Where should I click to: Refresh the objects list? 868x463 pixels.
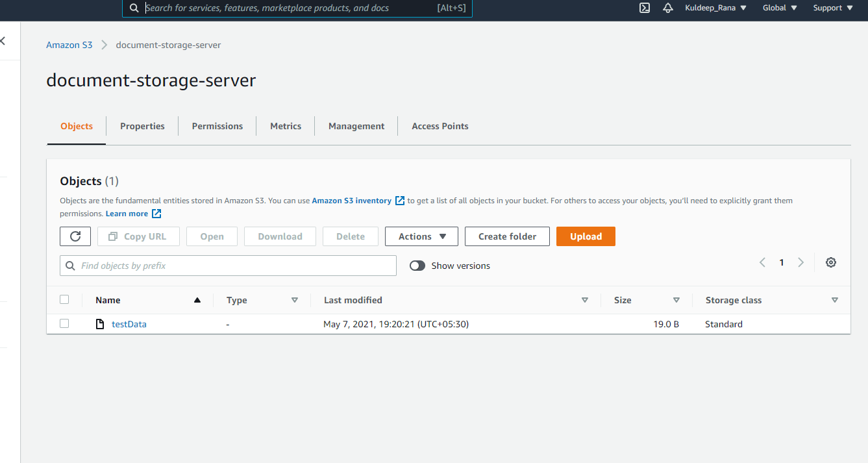75,236
